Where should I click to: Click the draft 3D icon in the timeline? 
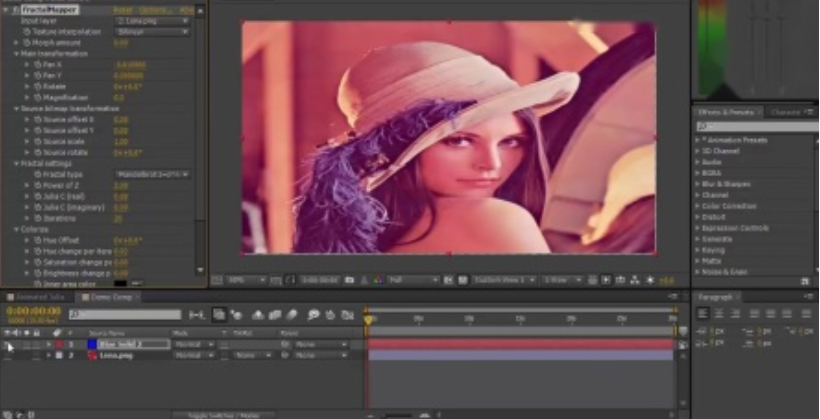(x=237, y=314)
